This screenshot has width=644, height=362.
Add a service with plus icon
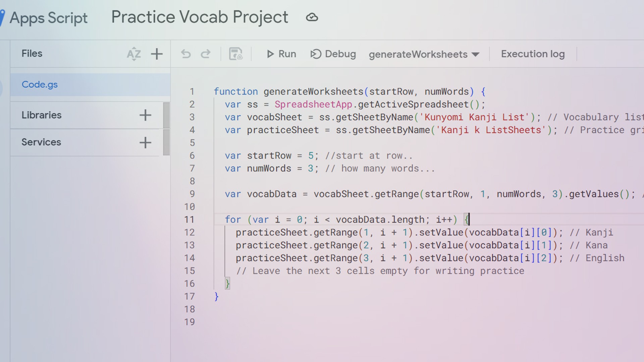[x=145, y=142]
